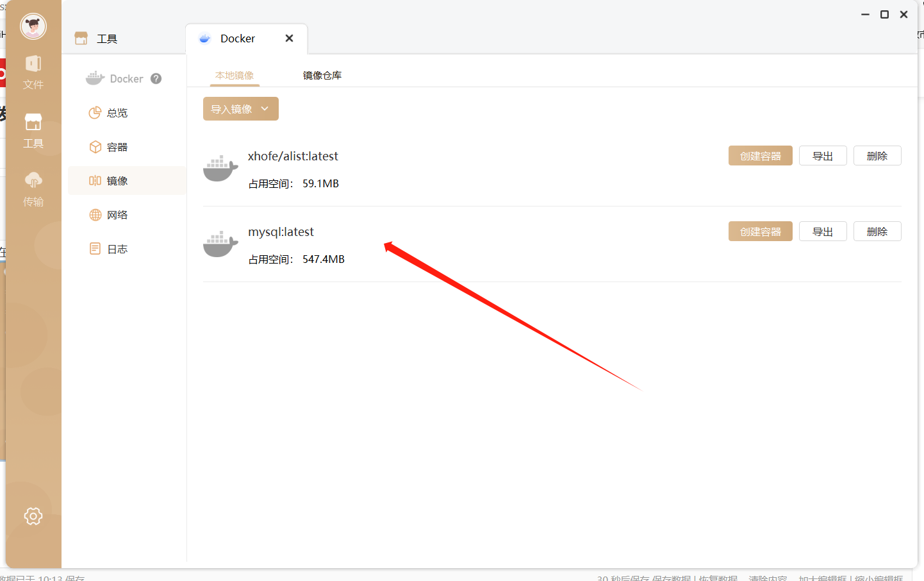
Task: Click the xhofe/alist:latest image name
Action: pyautogui.click(x=293, y=156)
